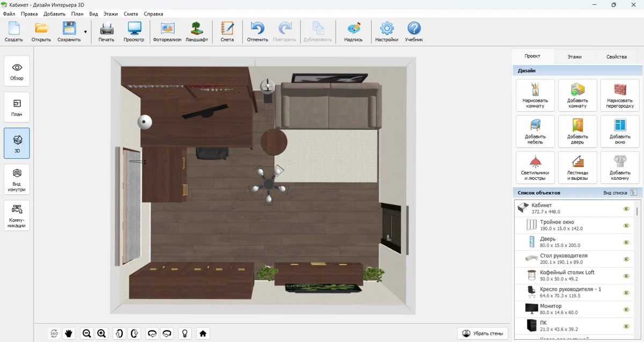The height and width of the screenshot is (342, 644).
Task: Toggle the Вид списка list view mode
Action: (633, 192)
